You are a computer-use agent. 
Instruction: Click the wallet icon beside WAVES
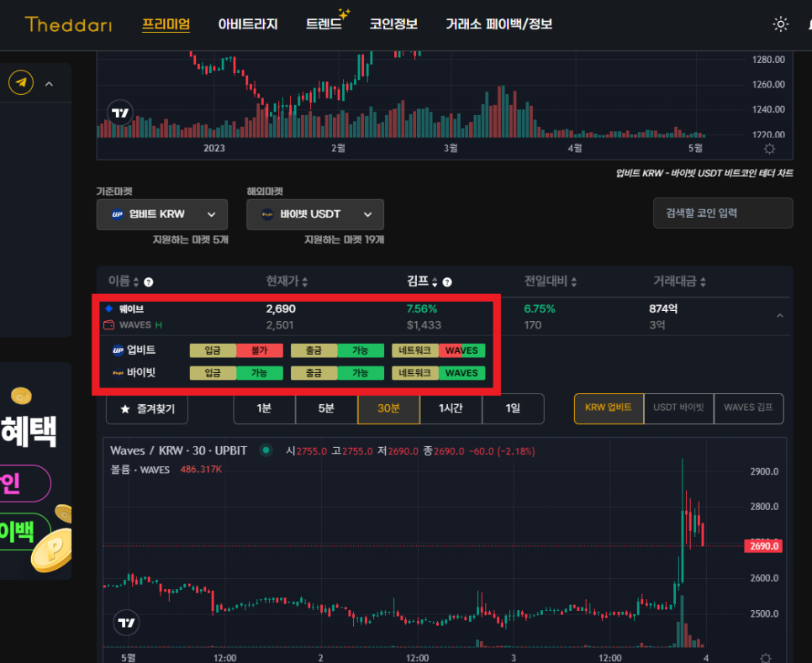click(x=108, y=325)
